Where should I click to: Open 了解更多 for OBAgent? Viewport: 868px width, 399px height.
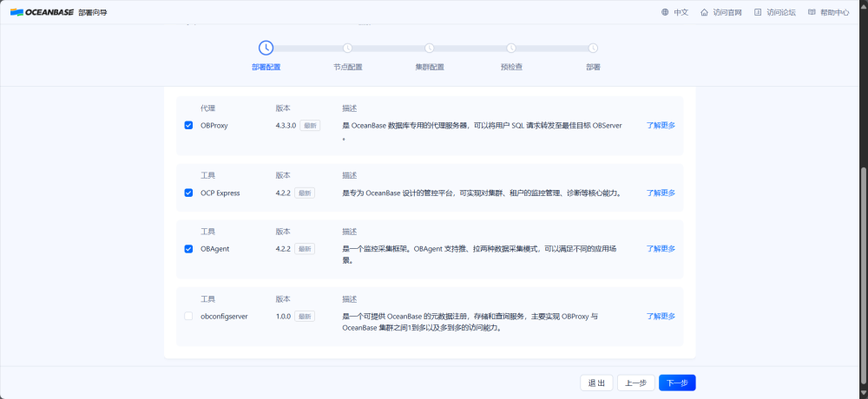[661, 249]
